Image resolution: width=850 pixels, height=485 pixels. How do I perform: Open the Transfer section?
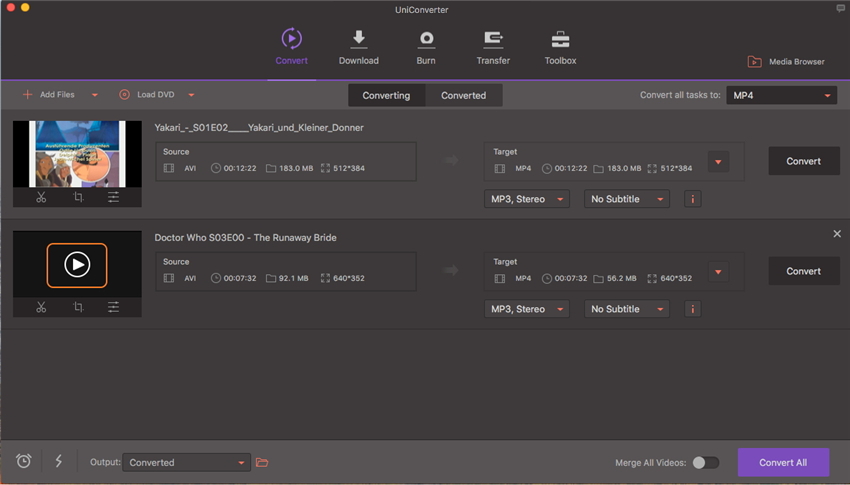point(493,47)
